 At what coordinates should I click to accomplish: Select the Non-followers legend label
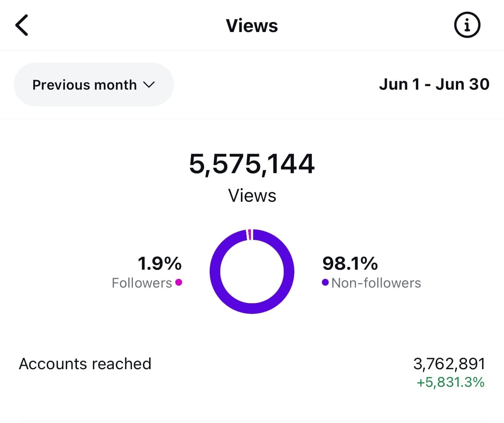tap(376, 283)
